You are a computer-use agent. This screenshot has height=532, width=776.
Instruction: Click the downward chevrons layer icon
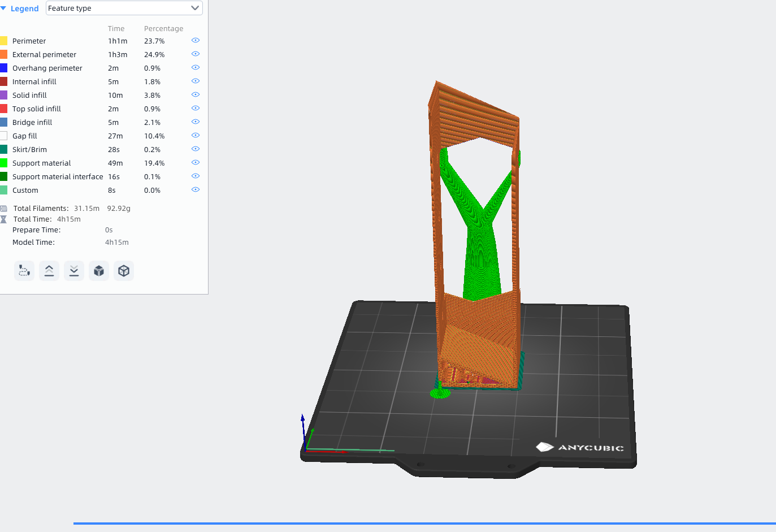(74, 271)
